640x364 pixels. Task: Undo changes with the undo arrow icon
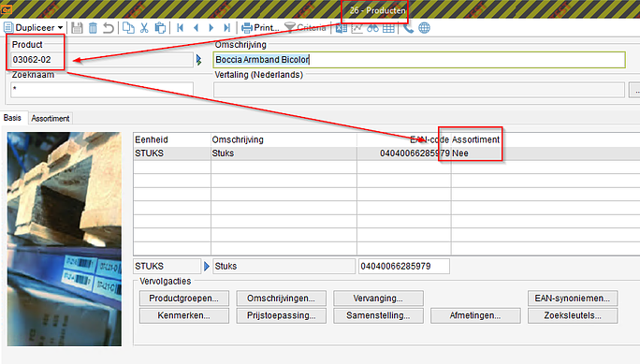click(109, 28)
